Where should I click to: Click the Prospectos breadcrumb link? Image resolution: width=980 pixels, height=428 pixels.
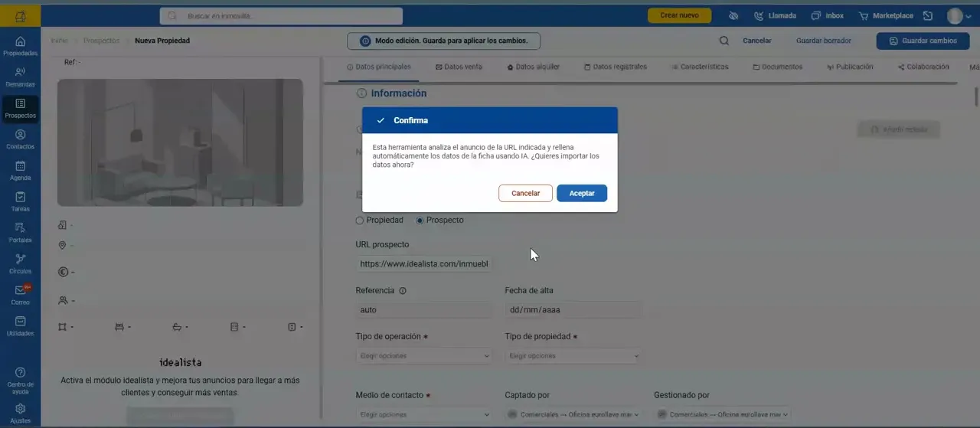pos(101,41)
